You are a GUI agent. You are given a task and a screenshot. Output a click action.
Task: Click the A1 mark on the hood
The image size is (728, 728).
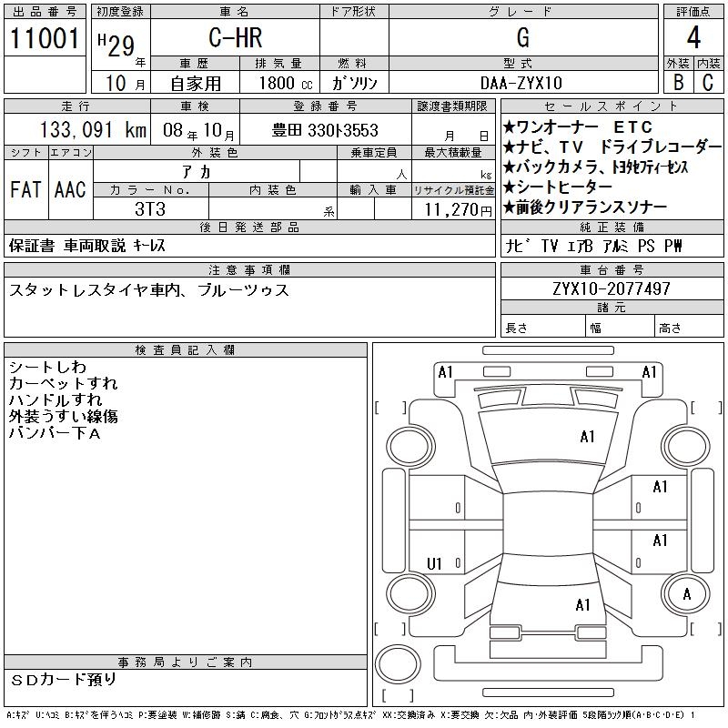587,437
